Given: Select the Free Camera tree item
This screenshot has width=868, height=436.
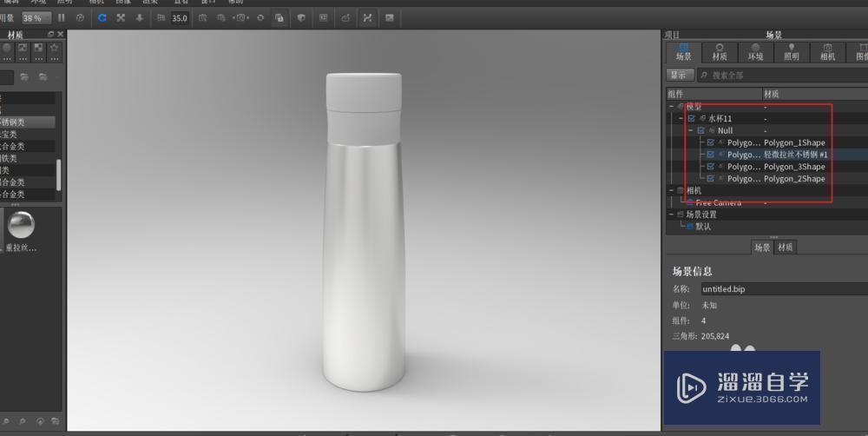Looking at the screenshot, I should point(718,202).
